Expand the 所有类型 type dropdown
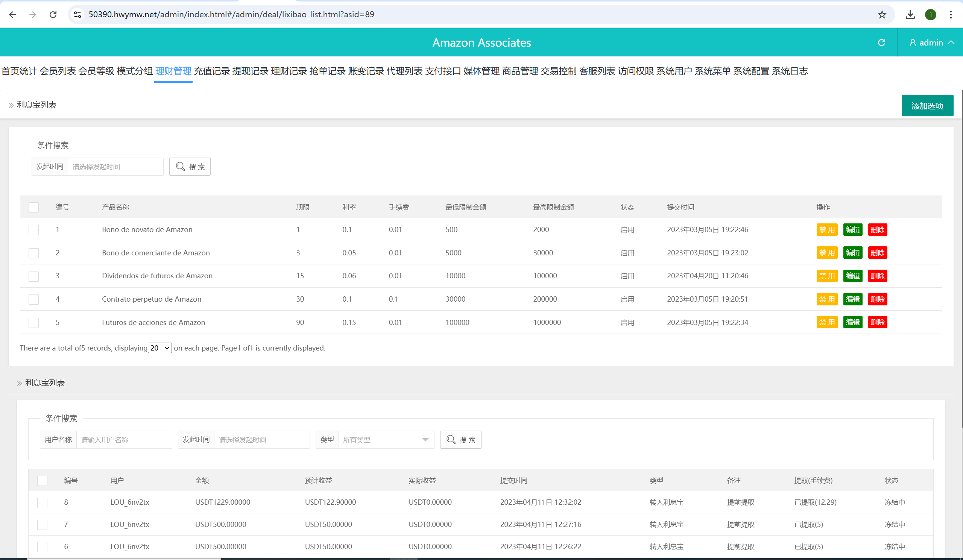 (x=386, y=440)
